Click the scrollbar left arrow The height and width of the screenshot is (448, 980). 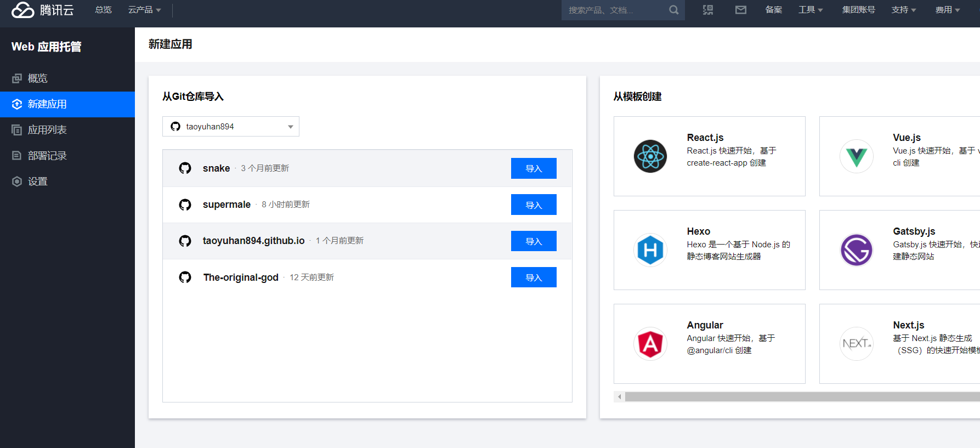(x=619, y=396)
